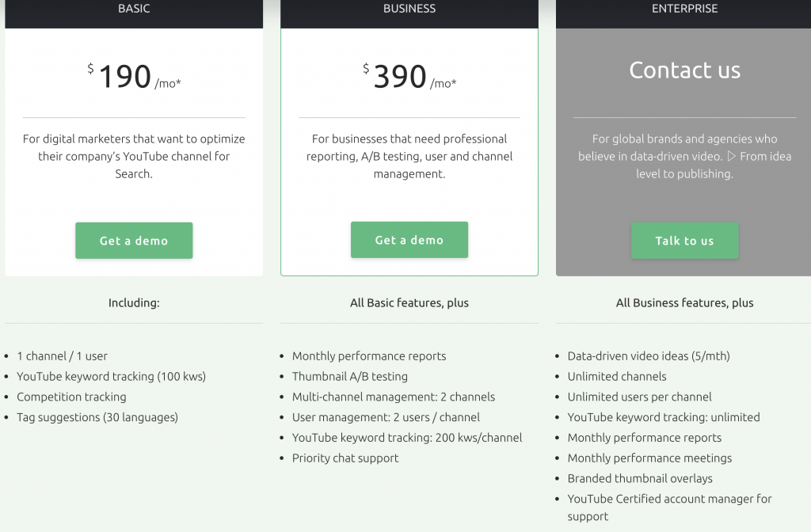Image resolution: width=811 pixels, height=532 pixels.
Task: Click Thumbnail A/B testing feature item
Action: [349, 376]
